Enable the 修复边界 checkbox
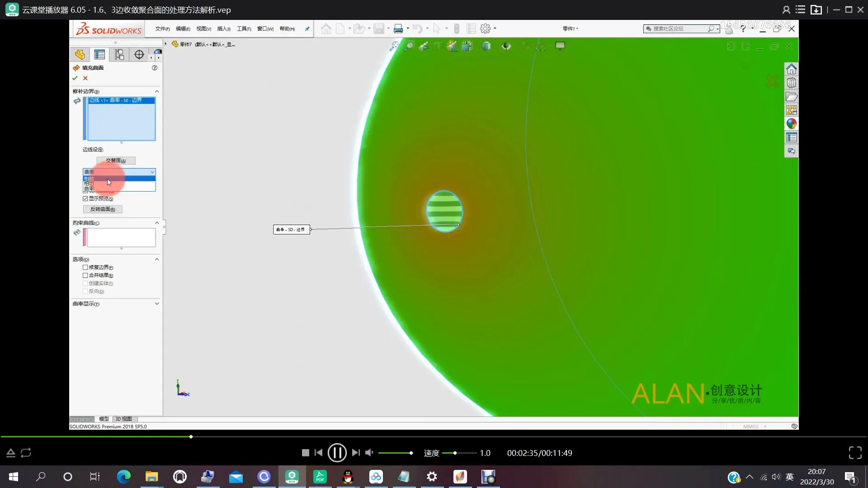 (x=85, y=267)
